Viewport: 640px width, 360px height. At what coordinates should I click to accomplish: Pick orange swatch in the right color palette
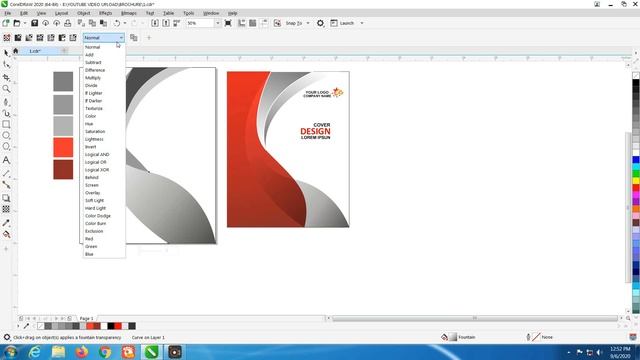pos(636,209)
